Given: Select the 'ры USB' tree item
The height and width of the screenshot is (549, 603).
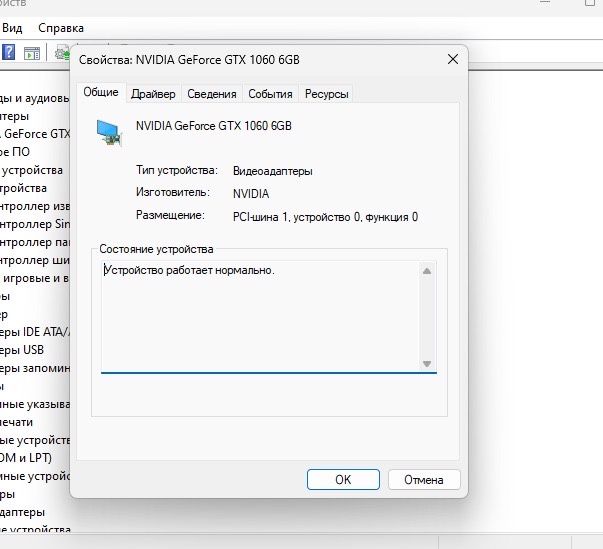Looking at the screenshot, I should (22, 350).
